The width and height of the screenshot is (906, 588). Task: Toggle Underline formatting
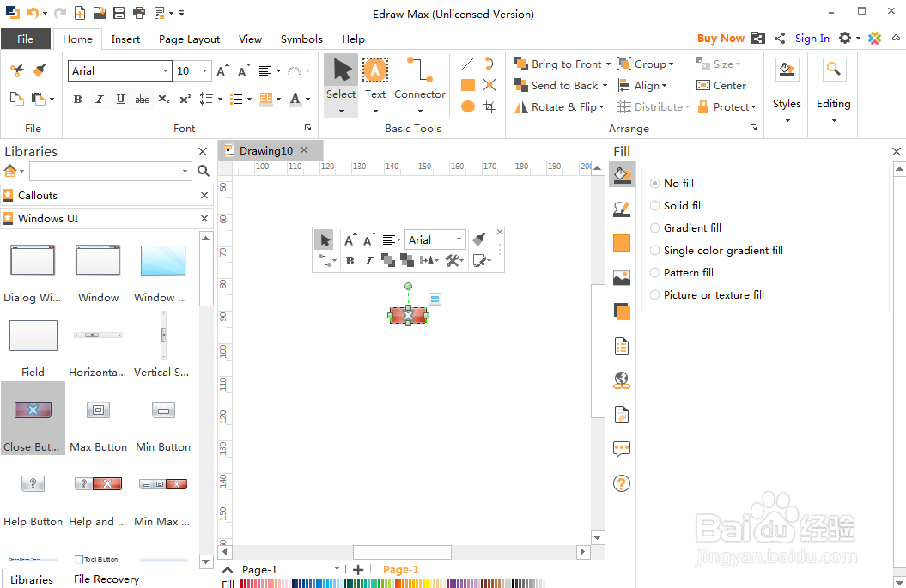(120, 100)
